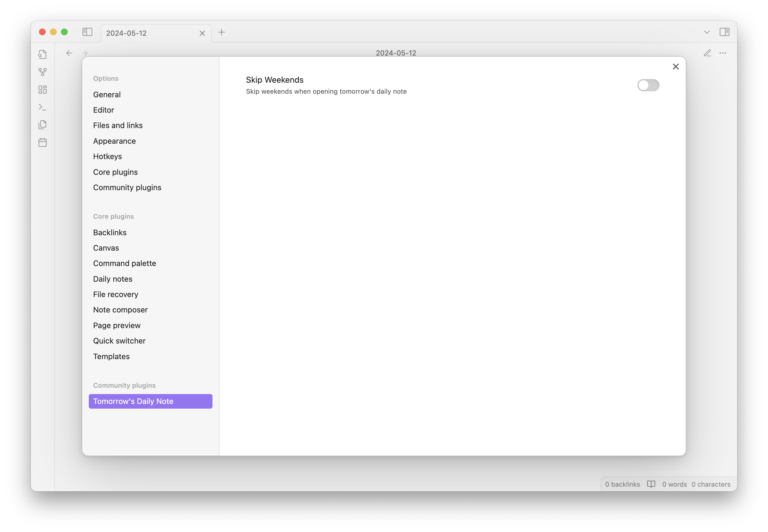
Task: Click the edit pencil icon
Action: tap(707, 53)
